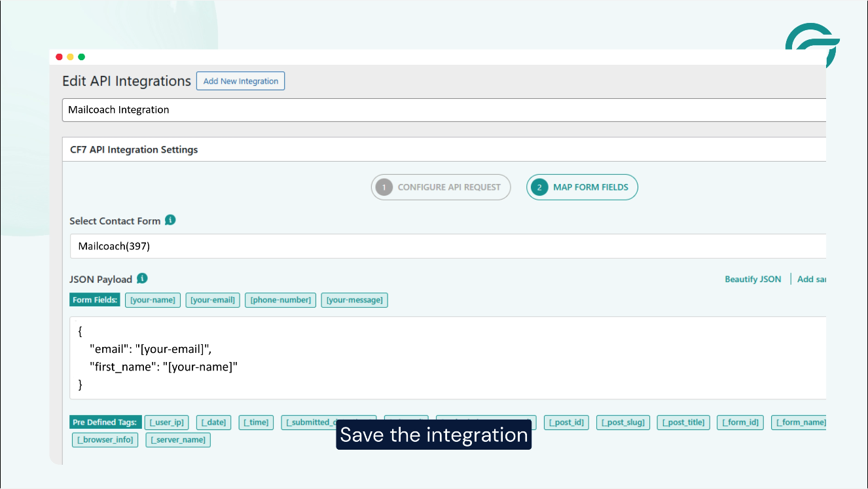Insert the [phone-number] form field tag
The height and width of the screenshot is (489, 868).
pos(280,300)
